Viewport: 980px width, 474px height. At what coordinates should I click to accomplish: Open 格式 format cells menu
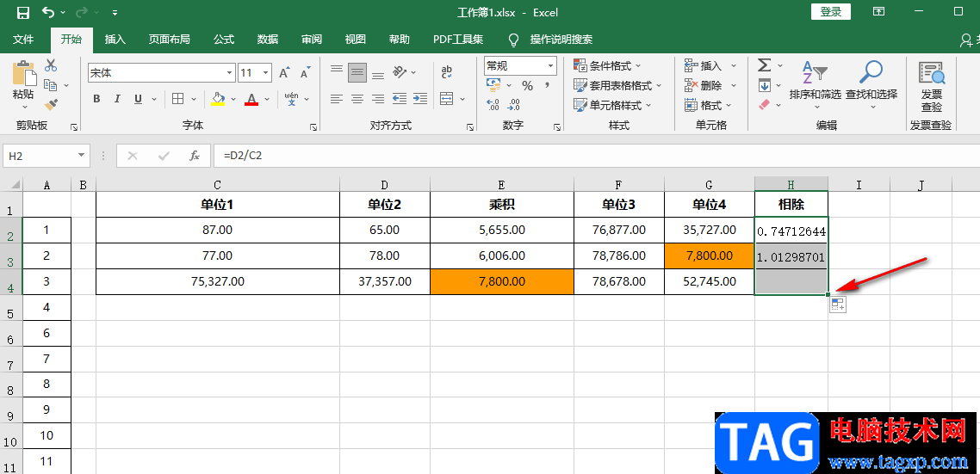point(709,106)
